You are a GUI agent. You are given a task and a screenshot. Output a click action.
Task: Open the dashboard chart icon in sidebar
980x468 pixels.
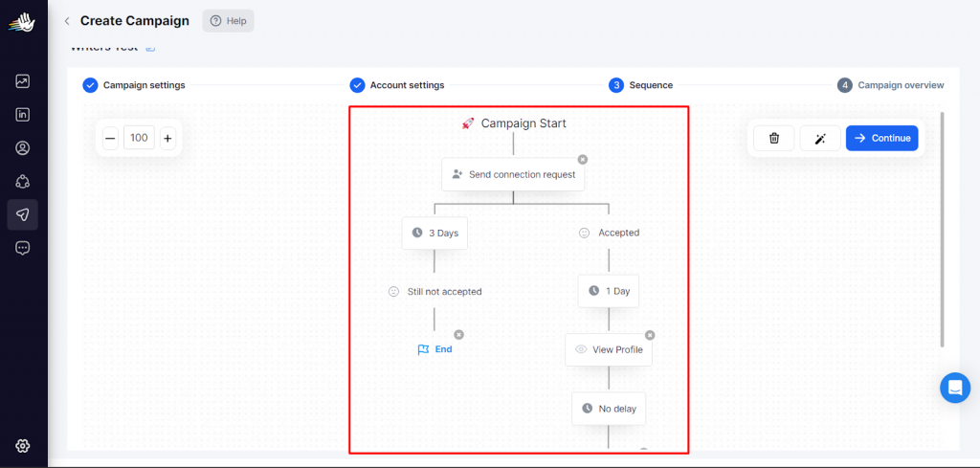(x=23, y=81)
